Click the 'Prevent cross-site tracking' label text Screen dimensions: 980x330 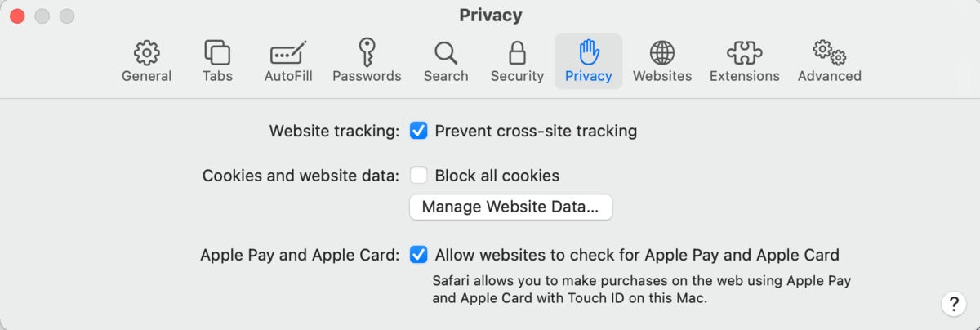[x=536, y=131]
